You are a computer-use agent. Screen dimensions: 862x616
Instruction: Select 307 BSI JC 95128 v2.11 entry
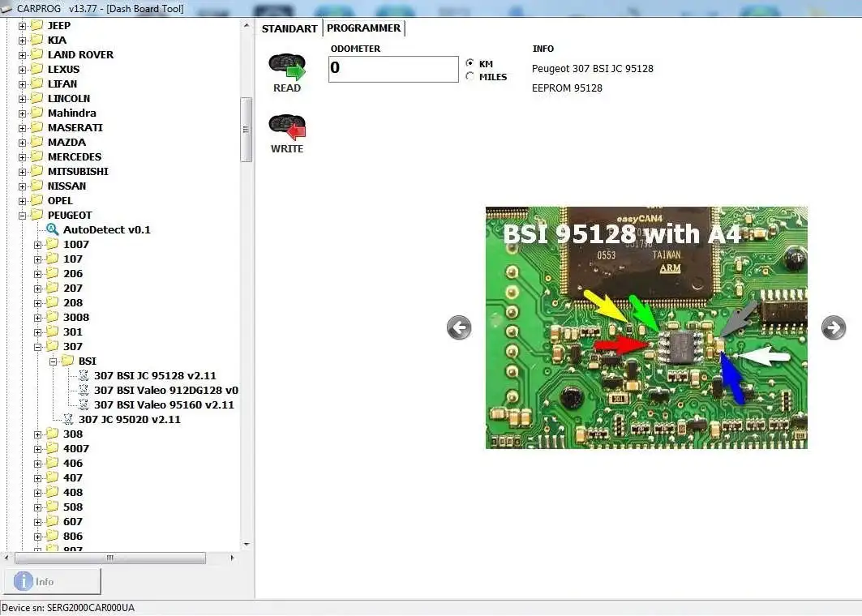[155, 375]
